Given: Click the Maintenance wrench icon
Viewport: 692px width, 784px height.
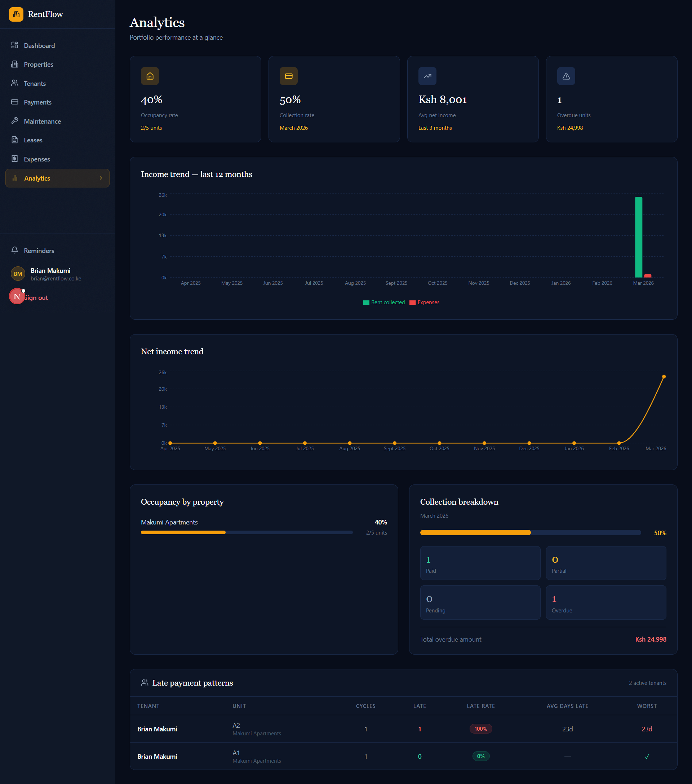Looking at the screenshot, I should click(x=14, y=121).
